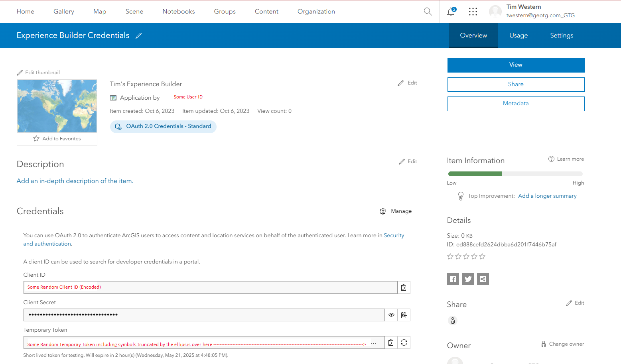
Task: Add the item to Favorites
Action: 57,138
